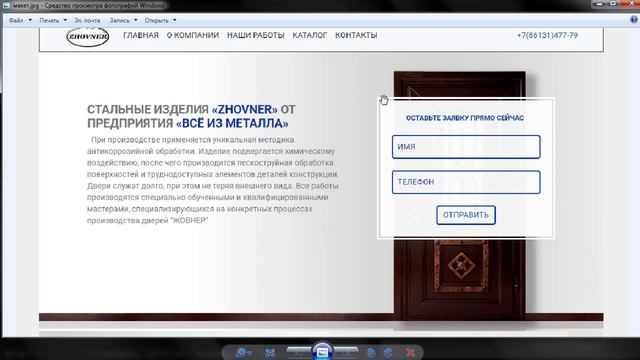Click «ВСЁ ИЗ МЕТАЛЛА» headline text

pos(232,123)
